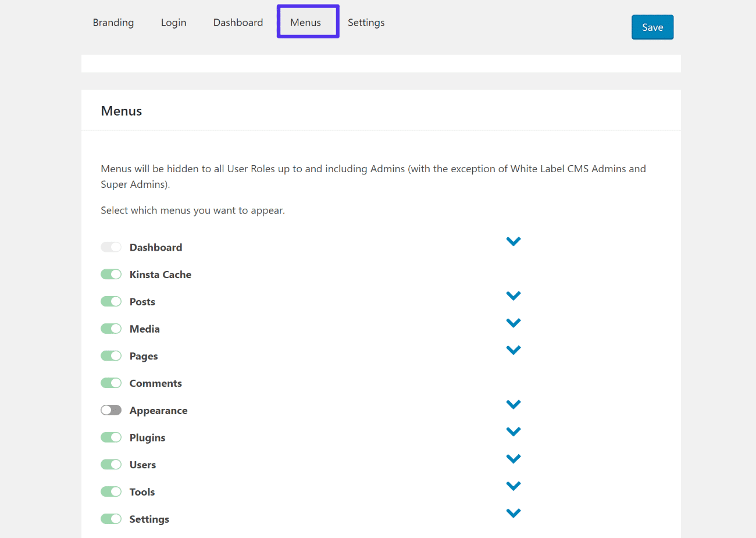This screenshot has width=756, height=538.
Task: Expand the Users submenu chevron
Action: click(513, 458)
